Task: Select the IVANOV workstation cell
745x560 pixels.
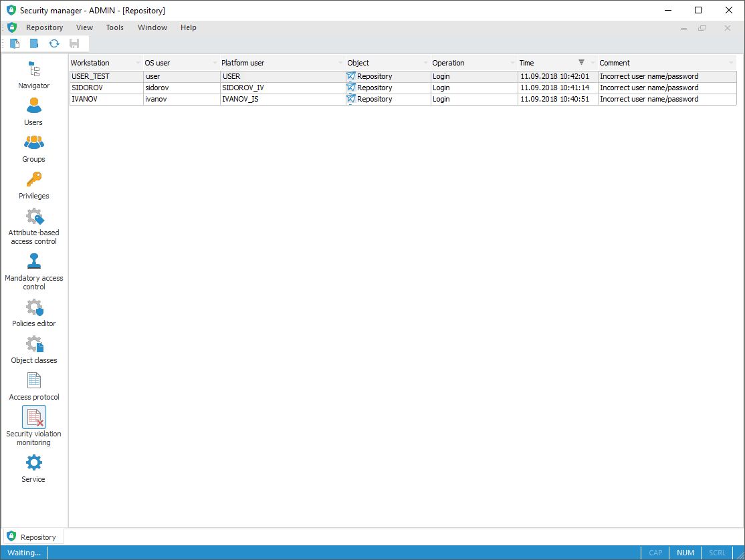Action: (x=106, y=99)
